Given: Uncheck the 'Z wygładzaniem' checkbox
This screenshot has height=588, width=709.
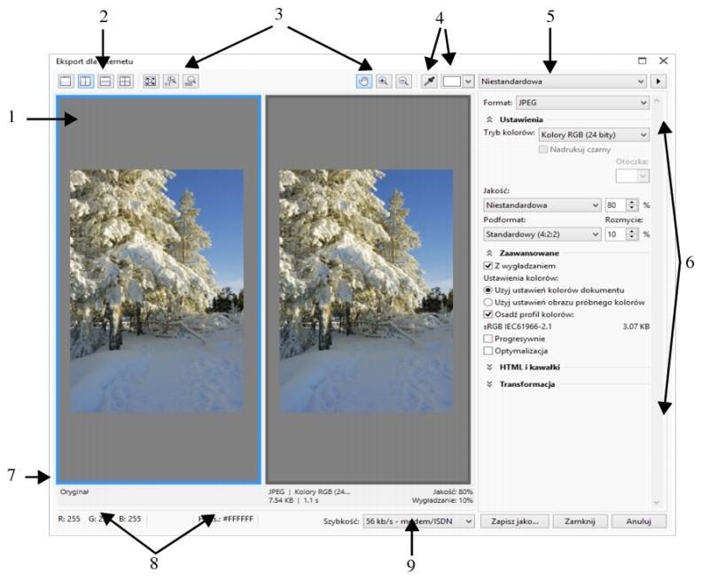Looking at the screenshot, I should 487,265.
